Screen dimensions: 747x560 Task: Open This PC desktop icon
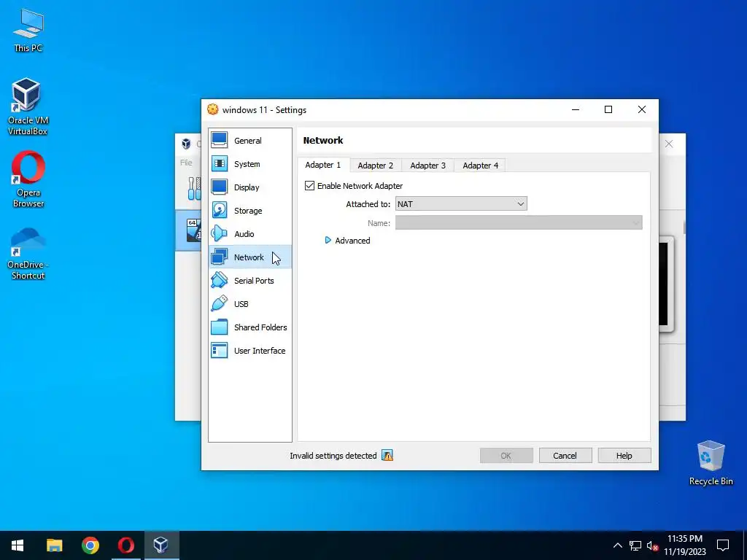pos(28,31)
